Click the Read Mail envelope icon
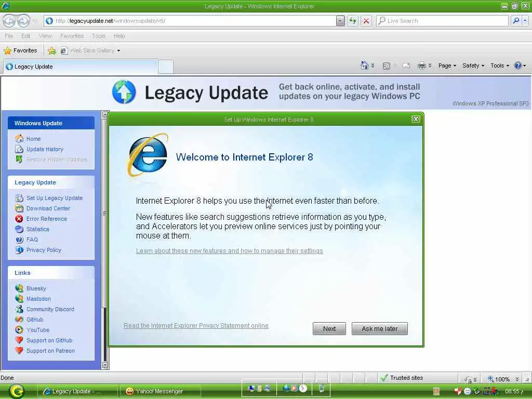The width and height of the screenshot is (532, 399). (406, 65)
